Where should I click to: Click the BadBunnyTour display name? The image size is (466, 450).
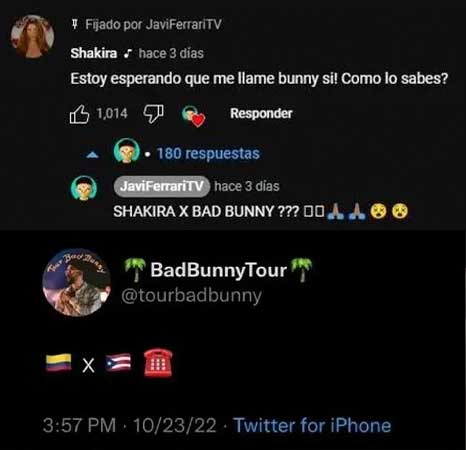pyautogui.click(x=218, y=270)
